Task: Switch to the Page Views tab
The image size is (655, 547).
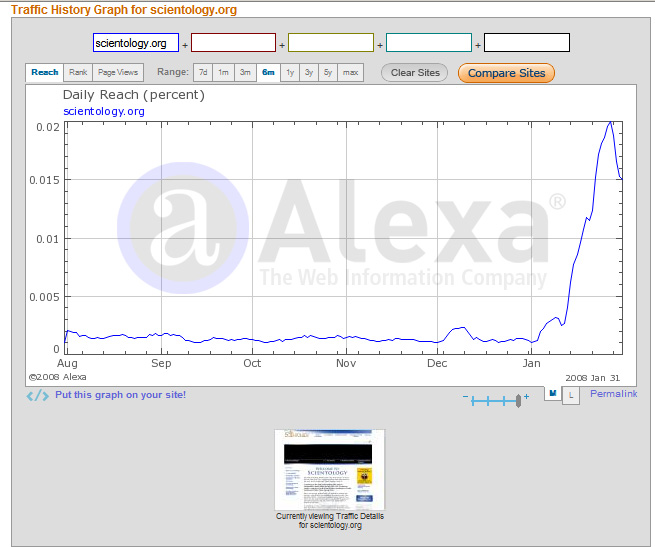Action: 118,72
